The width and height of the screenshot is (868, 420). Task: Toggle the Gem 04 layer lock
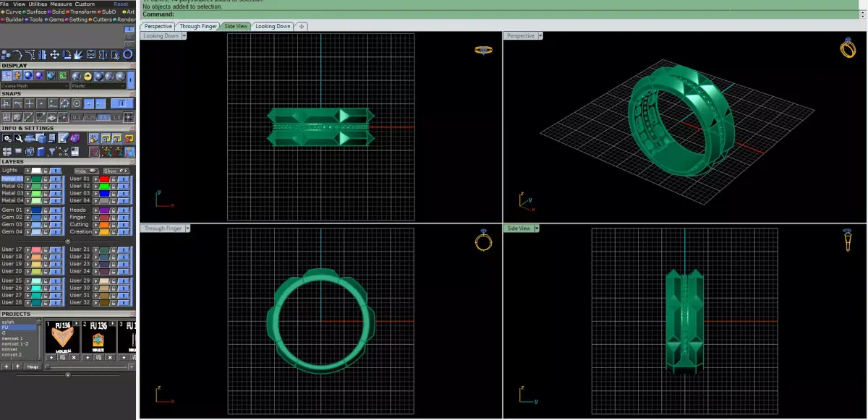click(x=46, y=232)
